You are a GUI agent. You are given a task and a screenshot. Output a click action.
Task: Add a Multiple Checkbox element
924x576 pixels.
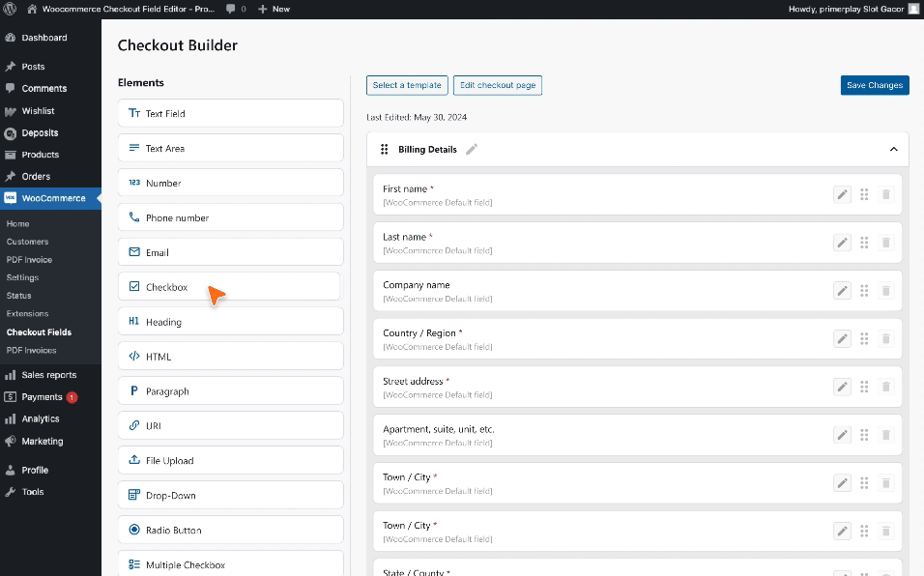click(230, 564)
